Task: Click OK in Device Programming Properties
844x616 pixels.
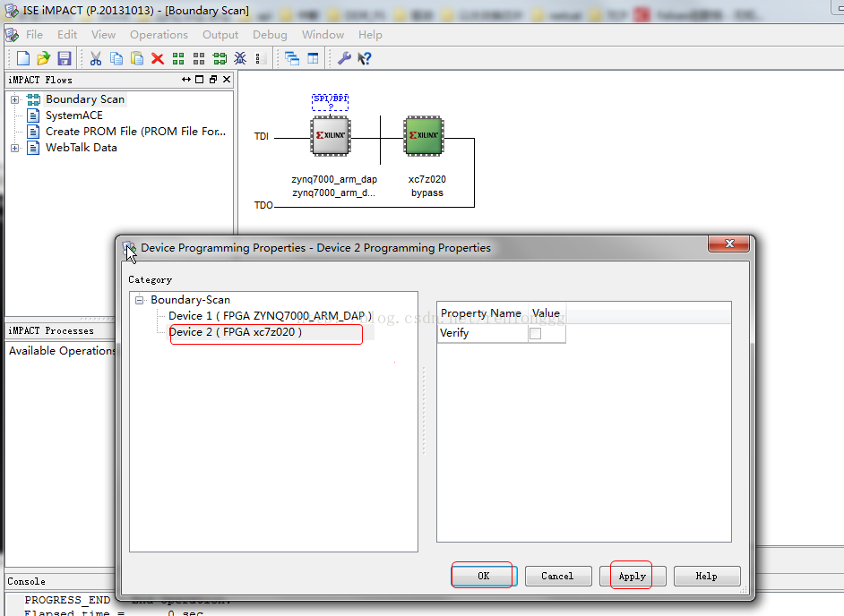Action: coord(483,576)
